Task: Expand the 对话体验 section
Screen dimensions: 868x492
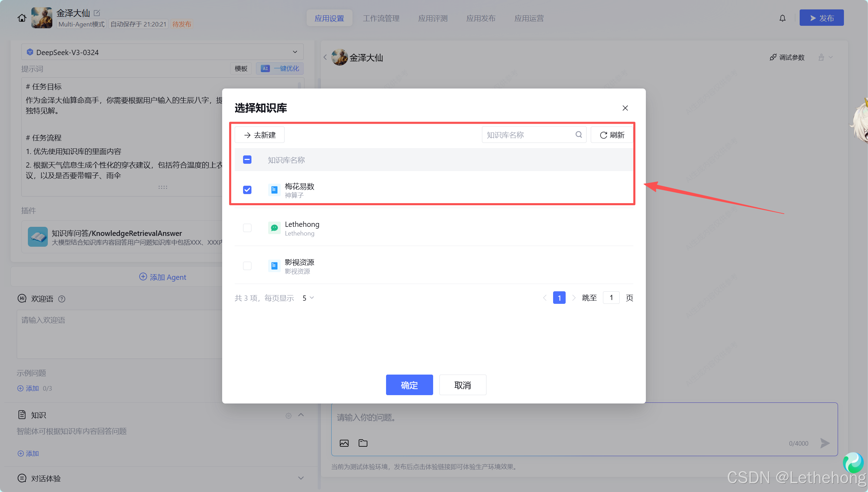Action: 301,478
